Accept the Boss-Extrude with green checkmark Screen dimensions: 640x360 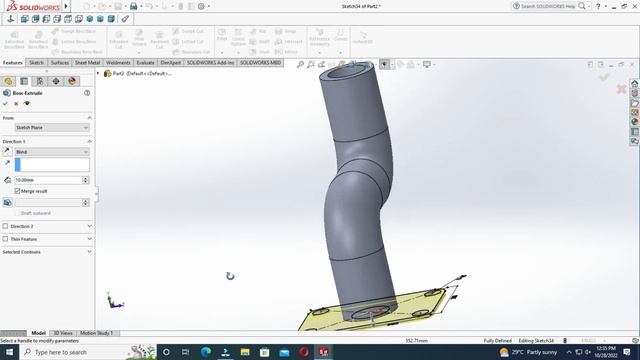pos(5,104)
